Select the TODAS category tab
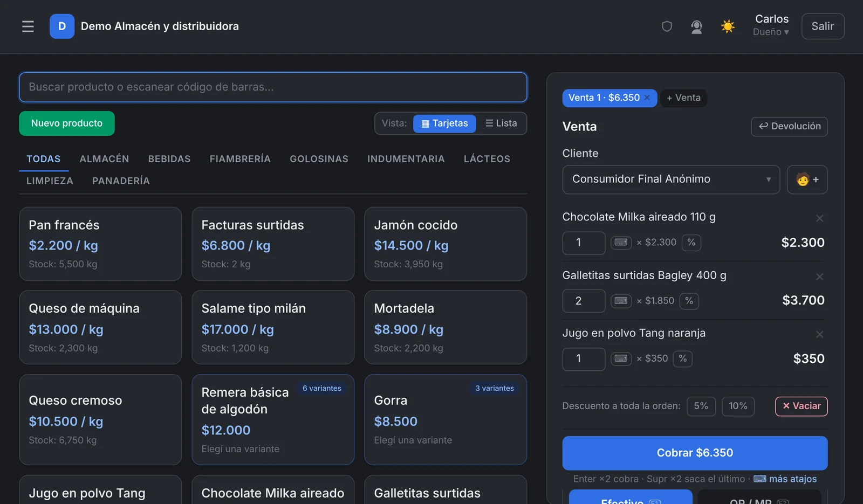The height and width of the screenshot is (504, 863). pyautogui.click(x=44, y=159)
